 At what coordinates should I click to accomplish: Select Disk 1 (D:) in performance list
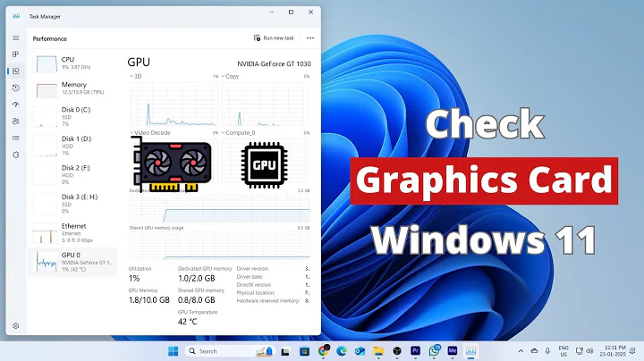point(73,146)
